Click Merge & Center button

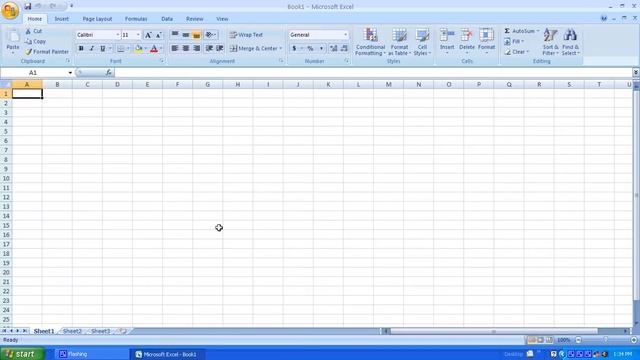(x=253, y=49)
